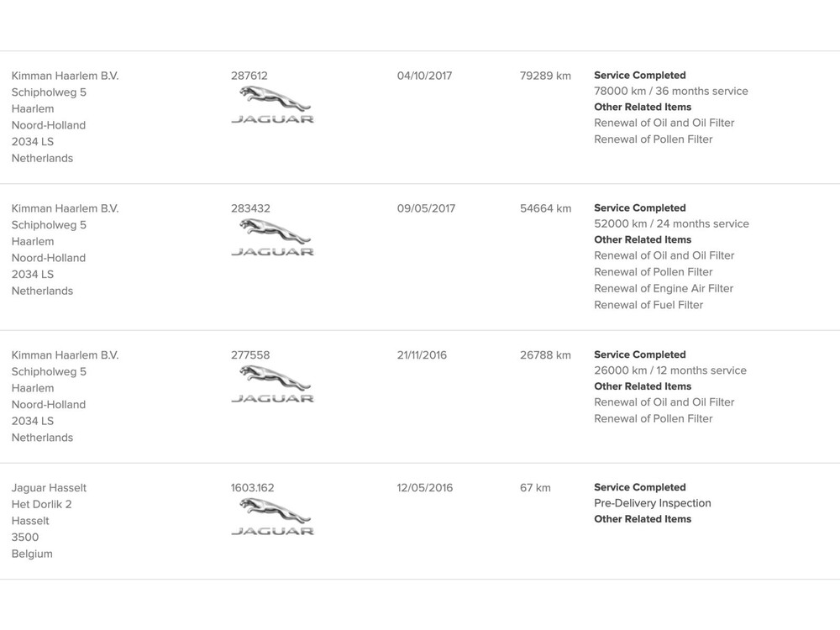Click the Jaguar Hasselt dealer name
Screen dimensions: 840x630
tap(49, 488)
